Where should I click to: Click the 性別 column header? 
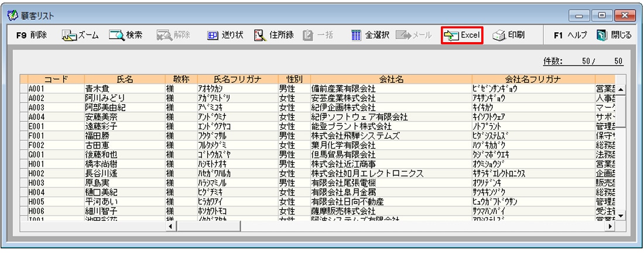[x=294, y=79]
